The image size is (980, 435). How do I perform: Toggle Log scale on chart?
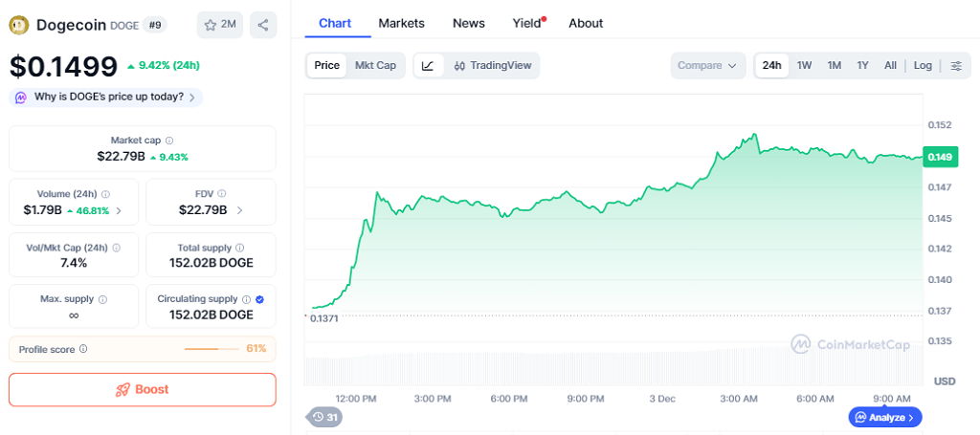923,66
